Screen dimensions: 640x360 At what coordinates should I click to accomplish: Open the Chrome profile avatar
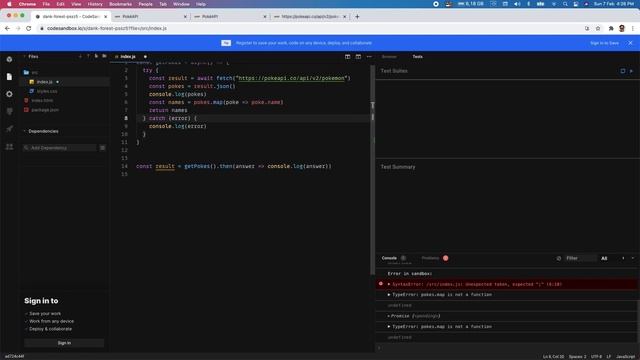tap(622, 28)
